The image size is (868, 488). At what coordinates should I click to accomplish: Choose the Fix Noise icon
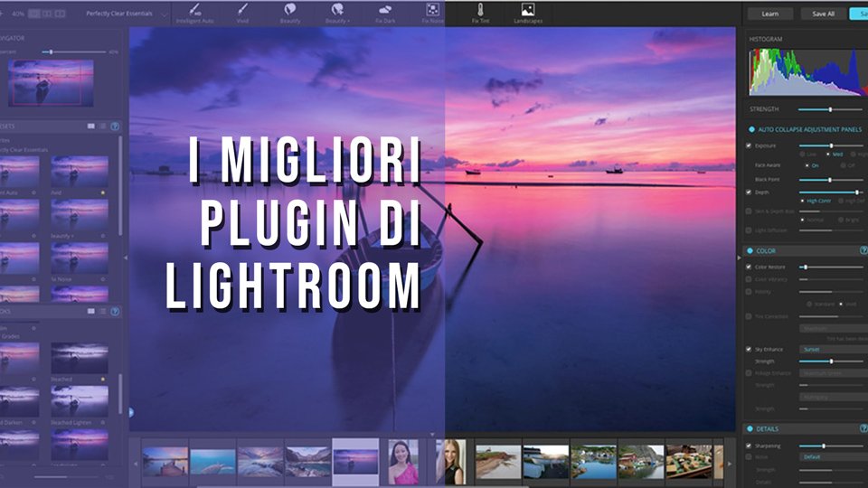pos(433,9)
